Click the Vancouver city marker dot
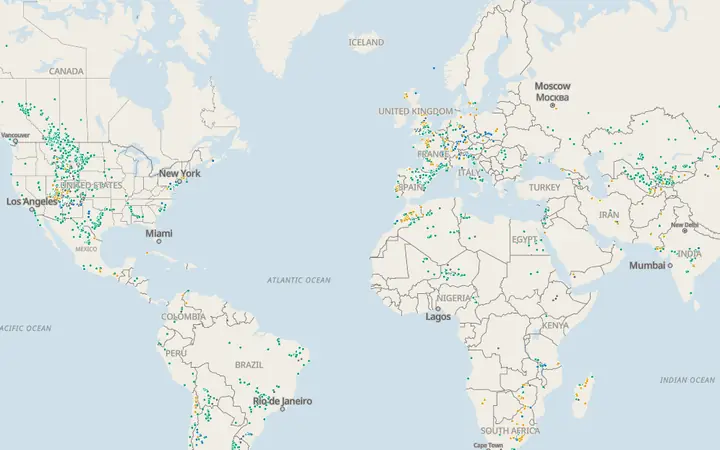 15,141
